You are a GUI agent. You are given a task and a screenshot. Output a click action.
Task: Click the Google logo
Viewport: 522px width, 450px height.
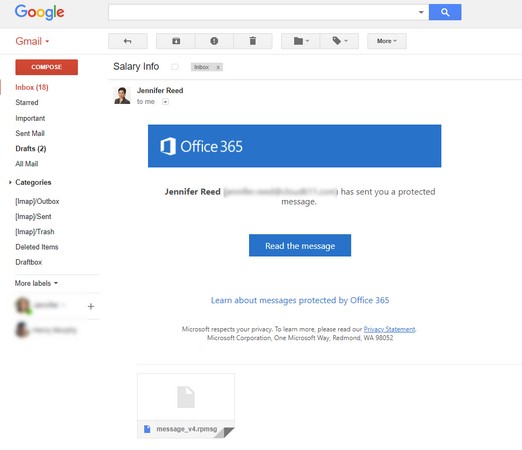tap(40, 12)
